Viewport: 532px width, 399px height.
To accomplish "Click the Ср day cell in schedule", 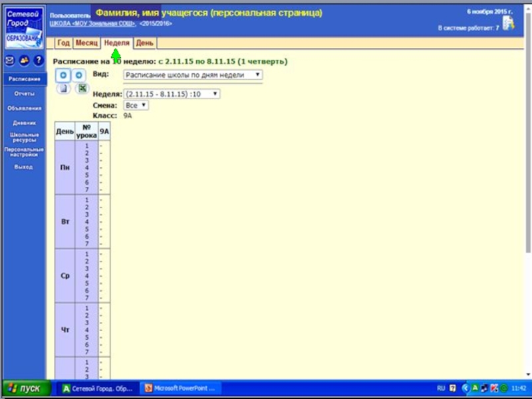I will point(65,276).
